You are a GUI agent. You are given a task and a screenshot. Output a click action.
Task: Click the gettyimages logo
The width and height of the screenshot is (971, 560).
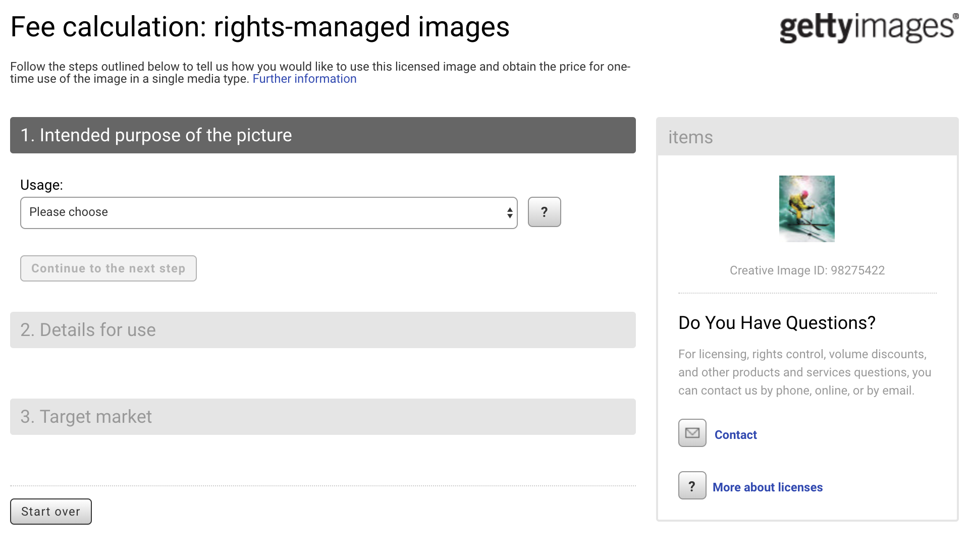click(x=869, y=27)
